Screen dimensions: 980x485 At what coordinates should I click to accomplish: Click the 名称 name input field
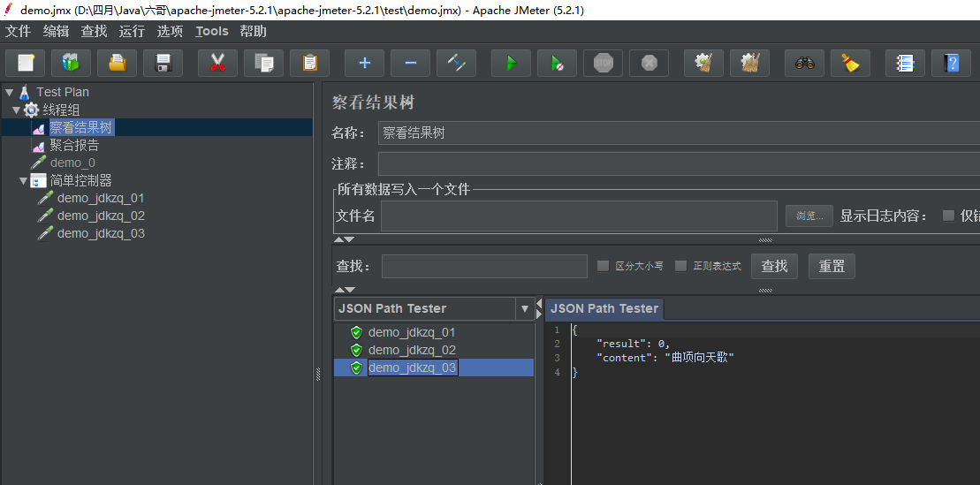coord(679,133)
